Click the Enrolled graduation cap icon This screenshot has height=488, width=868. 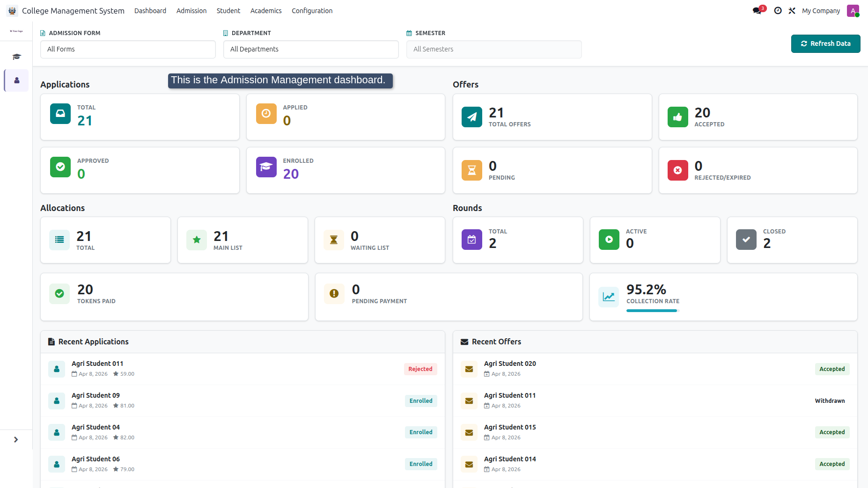[266, 167]
